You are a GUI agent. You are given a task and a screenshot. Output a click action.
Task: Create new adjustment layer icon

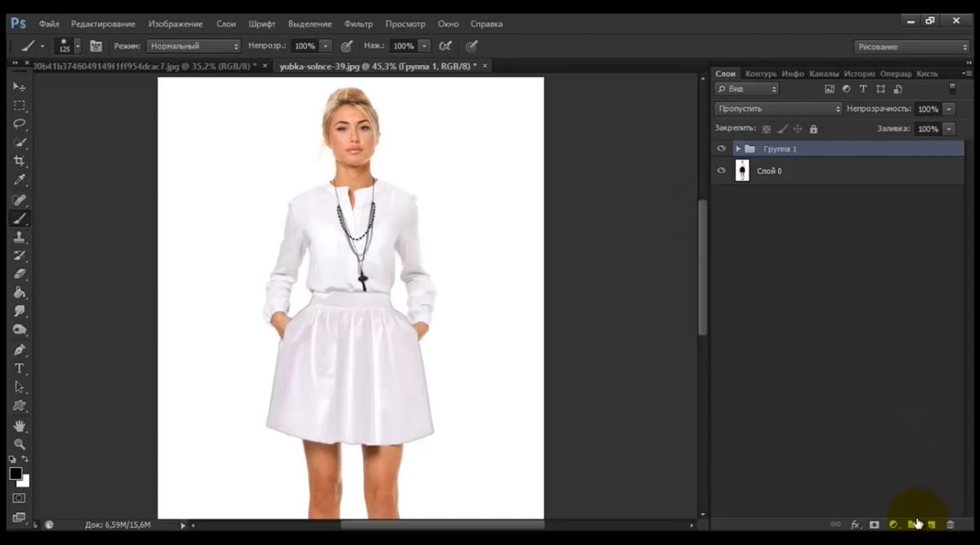pos(893,525)
